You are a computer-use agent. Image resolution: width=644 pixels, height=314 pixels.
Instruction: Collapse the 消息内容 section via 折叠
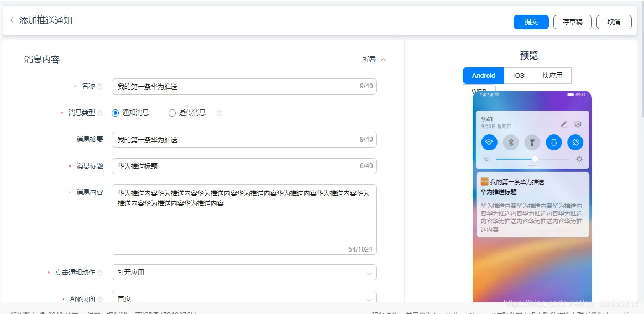374,60
